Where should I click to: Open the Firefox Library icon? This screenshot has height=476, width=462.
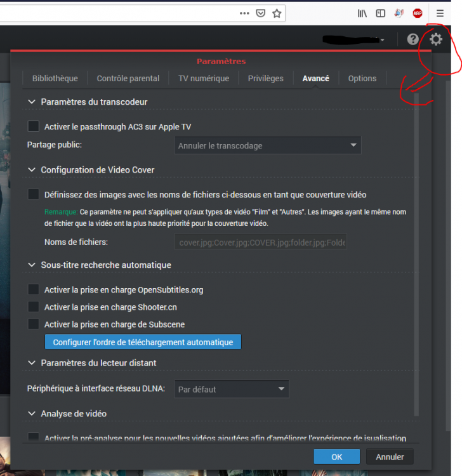coord(362,13)
